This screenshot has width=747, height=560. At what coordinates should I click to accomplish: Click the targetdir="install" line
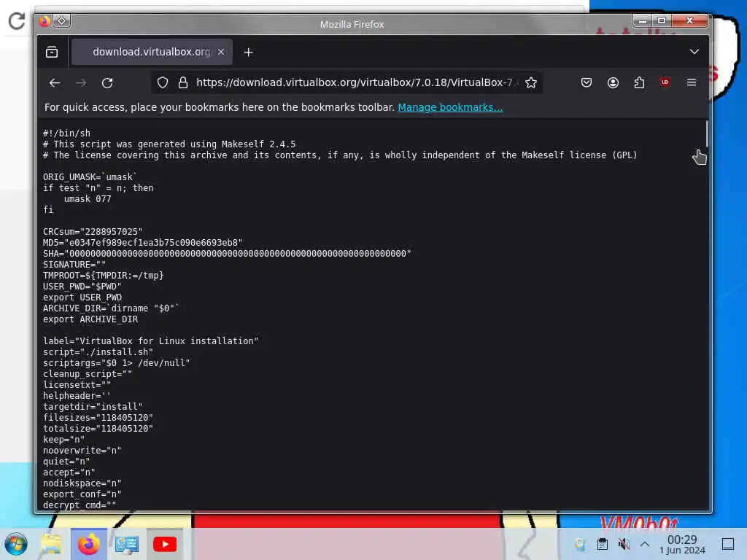coord(93,407)
